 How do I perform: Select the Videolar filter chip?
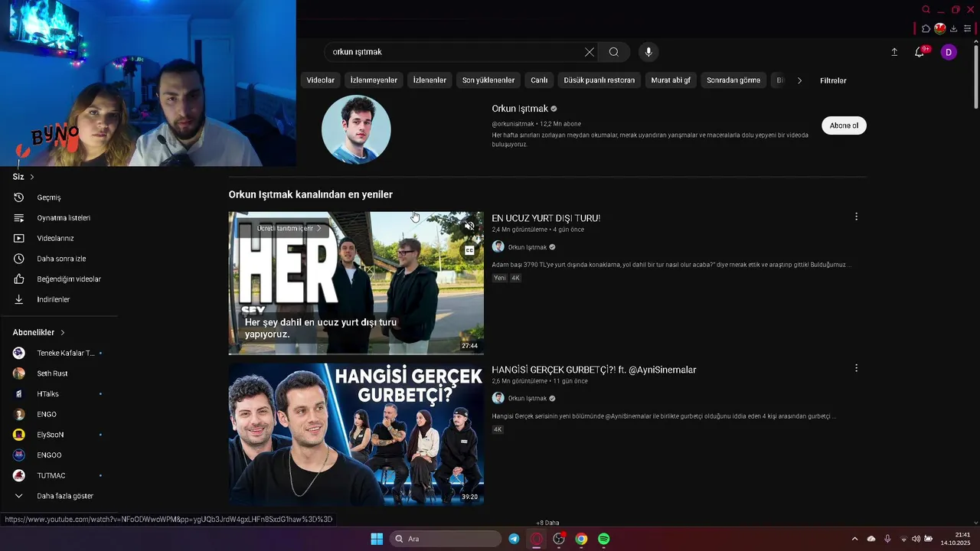tap(321, 80)
